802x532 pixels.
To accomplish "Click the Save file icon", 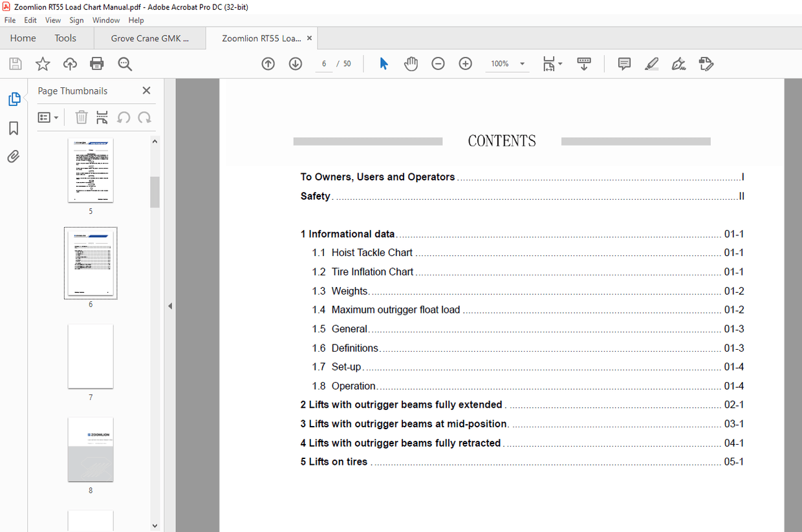I will (16, 63).
